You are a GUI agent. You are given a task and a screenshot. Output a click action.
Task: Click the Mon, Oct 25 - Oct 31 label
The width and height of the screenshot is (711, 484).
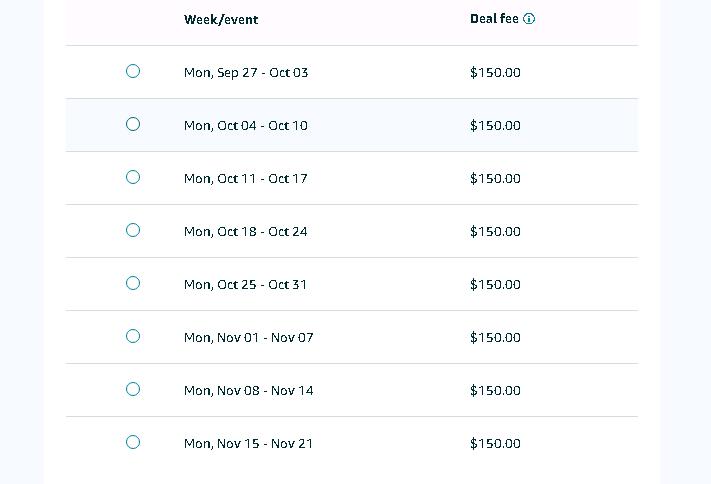pyautogui.click(x=245, y=285)
